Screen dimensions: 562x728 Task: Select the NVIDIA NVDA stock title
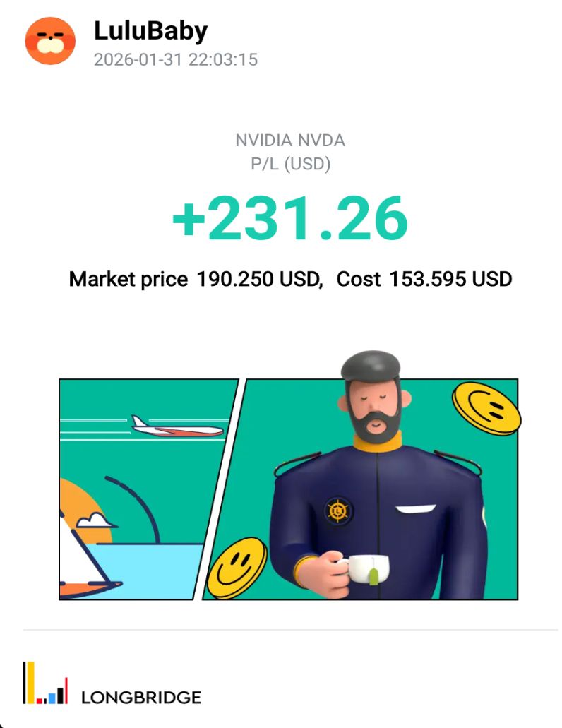point(290,141)
